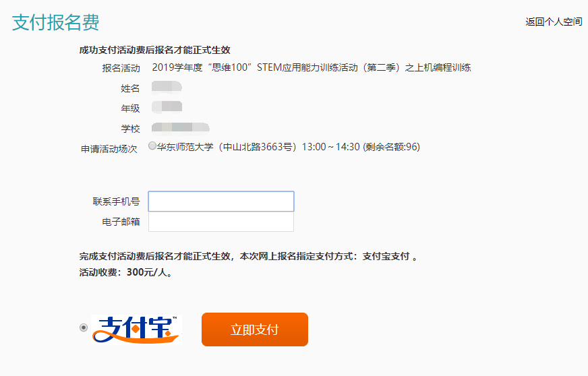Click the 活动收费 300元/人 fee text

[126, 272]
